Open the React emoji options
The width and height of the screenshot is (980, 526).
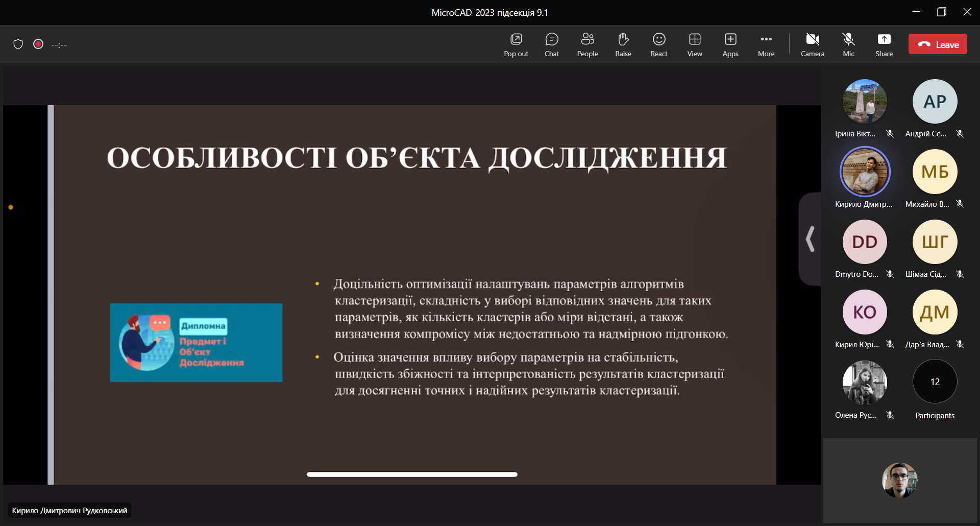click(658, 44)
